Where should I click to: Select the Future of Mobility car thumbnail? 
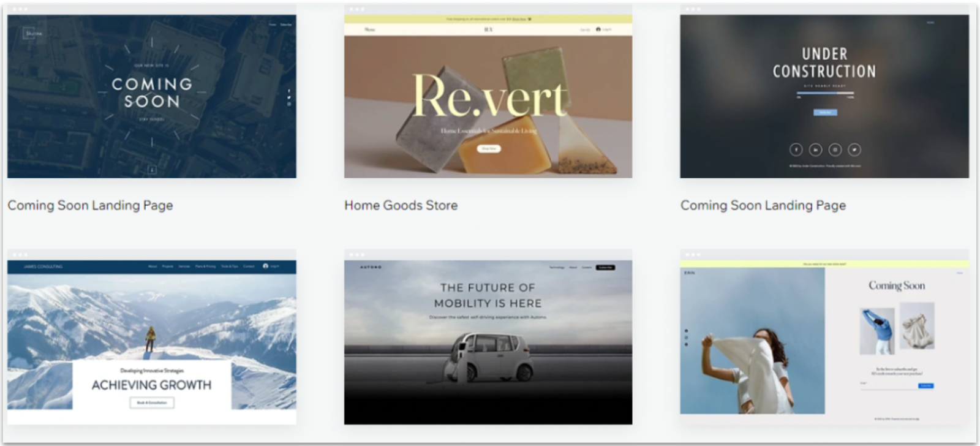[488, 342]
